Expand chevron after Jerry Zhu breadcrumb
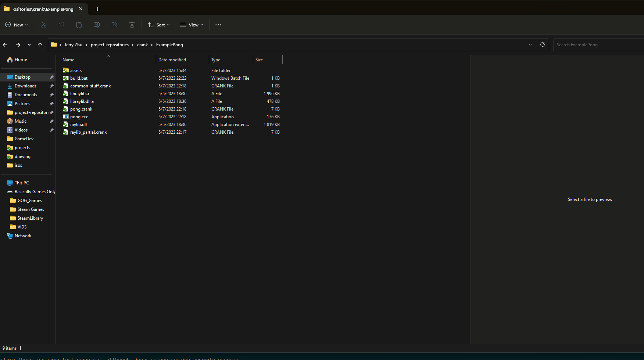The image size is (644, 360). (86, 45)
